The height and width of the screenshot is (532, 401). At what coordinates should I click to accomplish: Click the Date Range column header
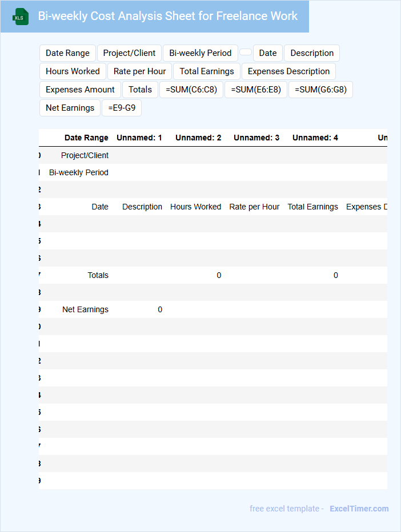pyautogui.click(x=86, y=138)
